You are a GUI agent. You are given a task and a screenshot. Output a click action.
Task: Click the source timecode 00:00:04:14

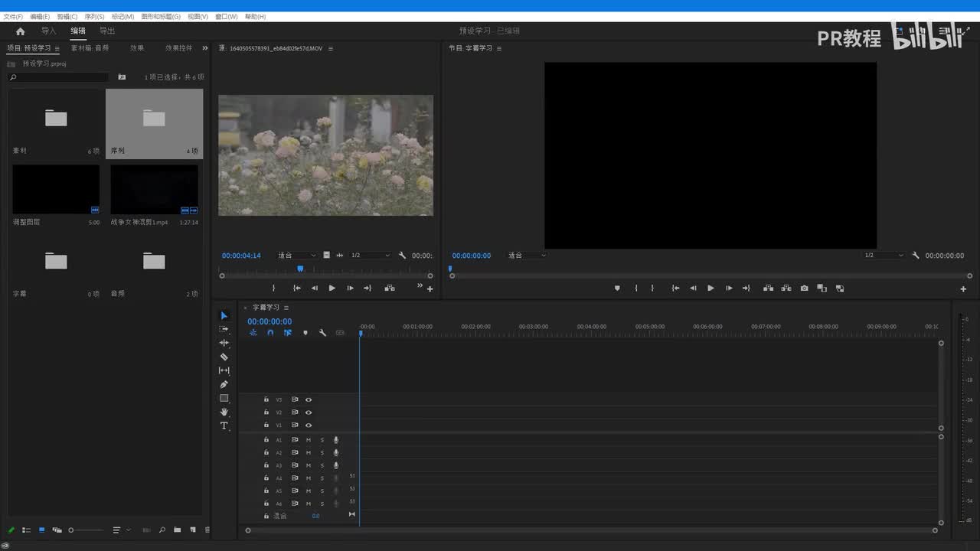(x=241, y=256)
